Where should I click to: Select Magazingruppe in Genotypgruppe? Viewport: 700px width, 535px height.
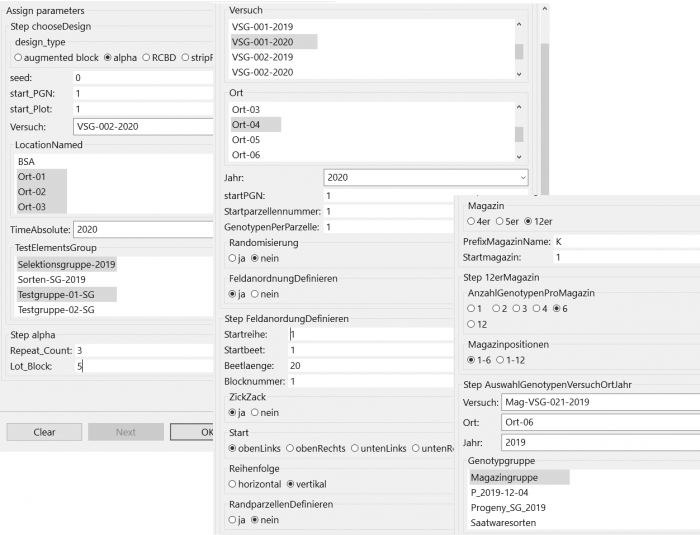(519, 477)
